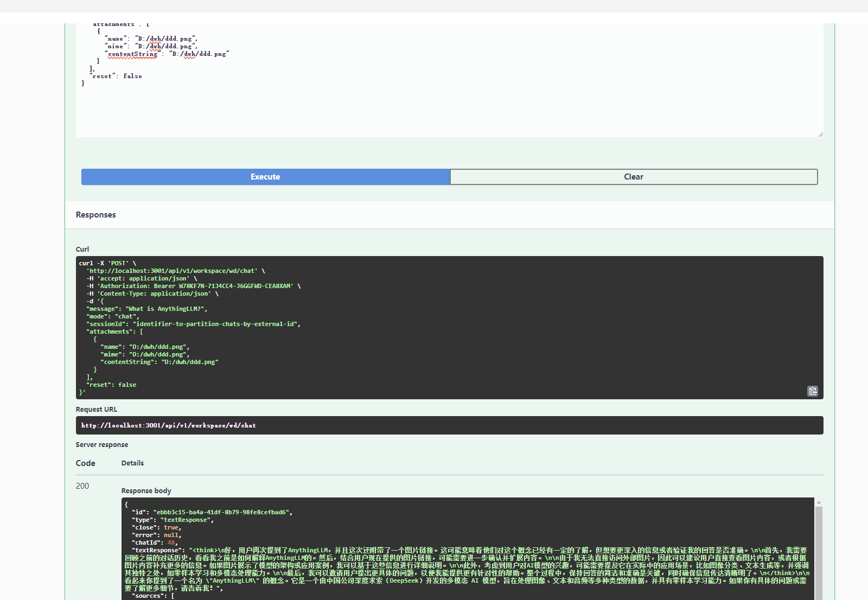
Task: Click the Server response heading
Action: 102,444
